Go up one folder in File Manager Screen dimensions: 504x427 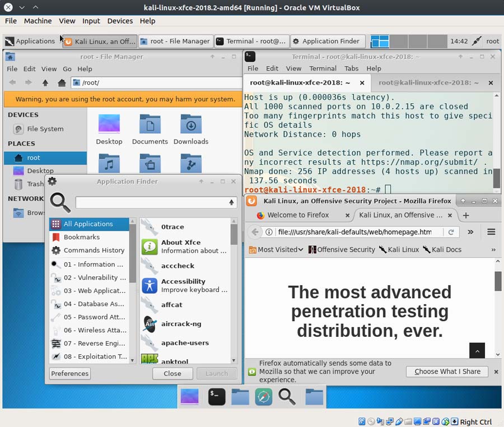point(45,82)
